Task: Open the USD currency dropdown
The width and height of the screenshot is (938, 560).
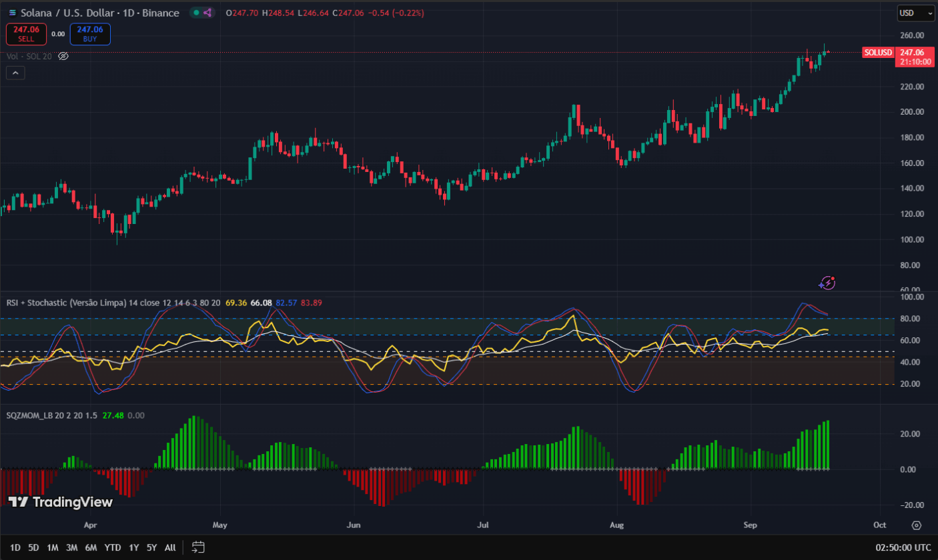Action: pos(916,13)
